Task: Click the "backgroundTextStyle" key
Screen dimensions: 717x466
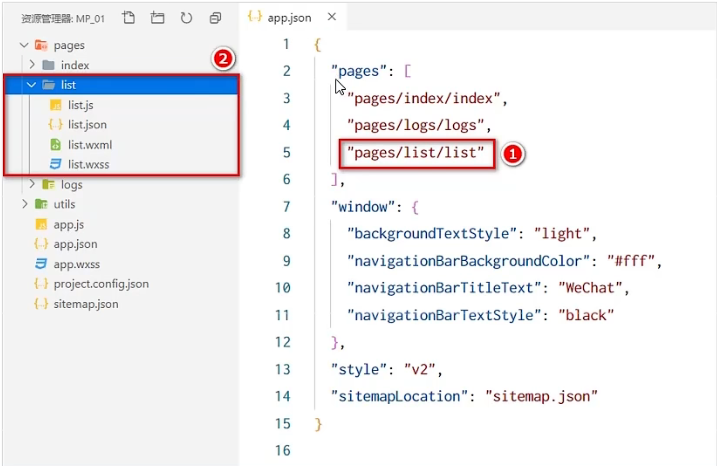Action: [x=432, y=234]
